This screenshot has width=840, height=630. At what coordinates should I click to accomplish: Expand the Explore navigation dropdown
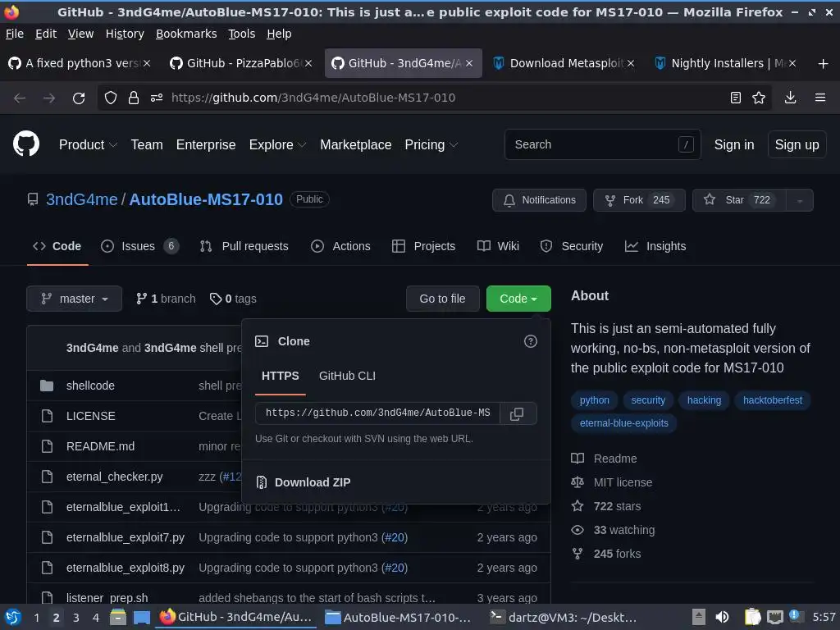pos(277,144)
